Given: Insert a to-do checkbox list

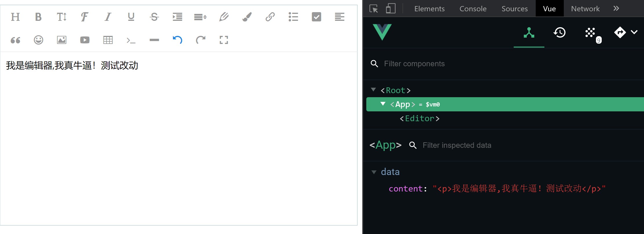Looking at the screenshot, I should 316,17.
